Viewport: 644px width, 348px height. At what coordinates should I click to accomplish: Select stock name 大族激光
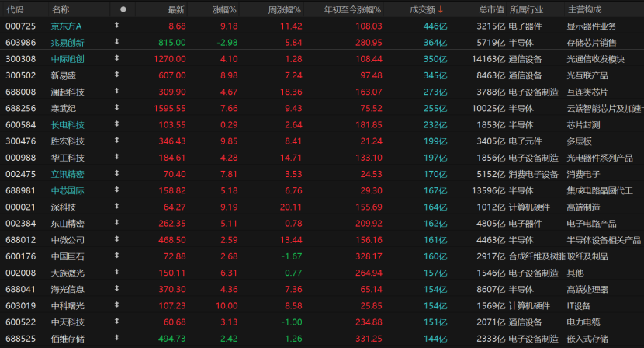click(x=68, y=273)
